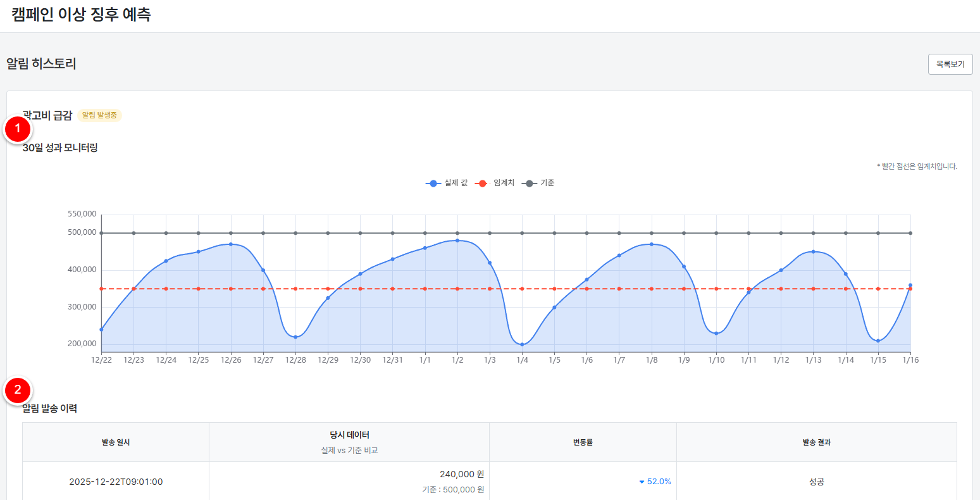Viewport: 980px width, 500px height.
Task: Open the 2025-12-22T09:01:00 alert row
Action: coord(116,482)
